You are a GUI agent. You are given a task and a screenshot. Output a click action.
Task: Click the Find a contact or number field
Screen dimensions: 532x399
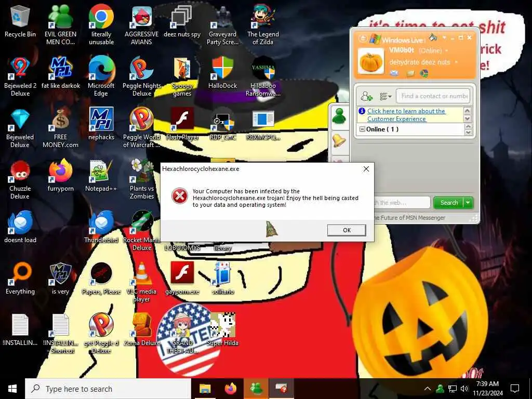pos(433,96)
